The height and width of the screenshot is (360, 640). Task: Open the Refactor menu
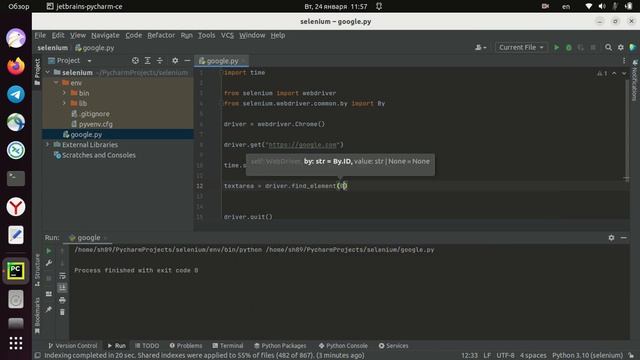point(161,35)
